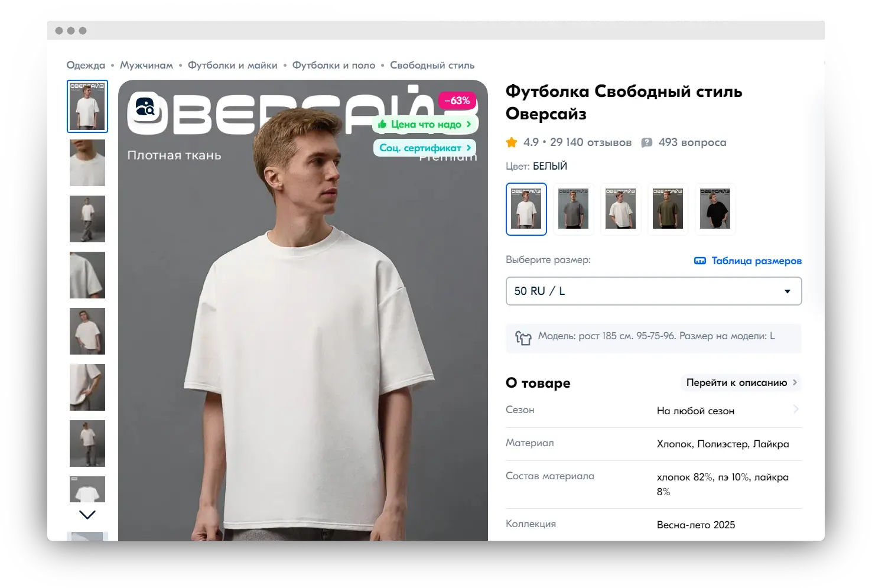Open the 29 140 отзывов reviews link
This screenshot has width=872, height=588.
click(x=590, y=142)
